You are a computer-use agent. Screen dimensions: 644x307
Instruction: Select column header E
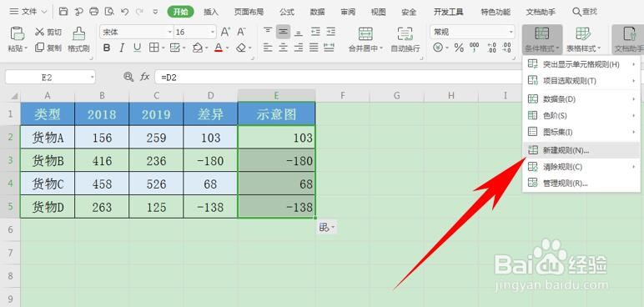276,96
